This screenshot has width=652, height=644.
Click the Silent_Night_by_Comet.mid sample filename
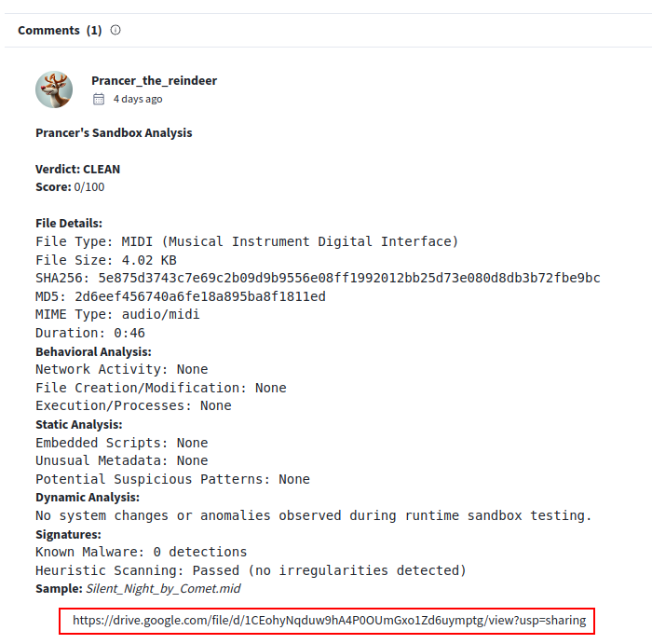(163, 589)
